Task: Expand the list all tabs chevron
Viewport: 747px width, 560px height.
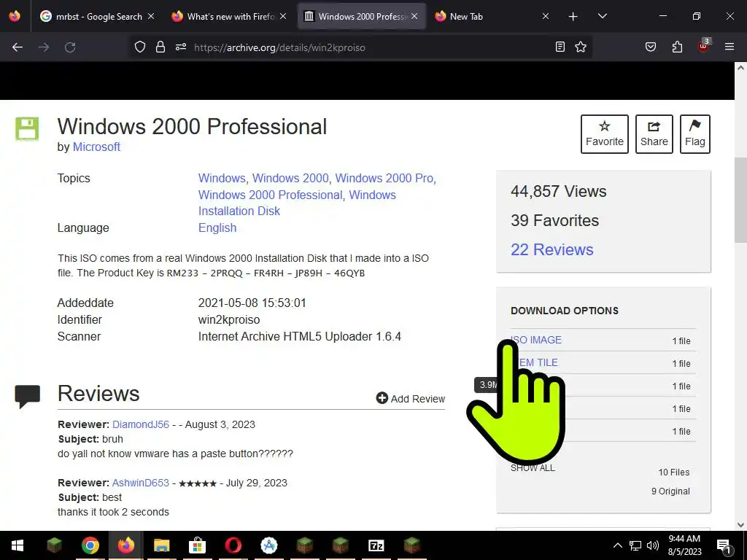Action: pyautogui.click(x=602, y=16)
